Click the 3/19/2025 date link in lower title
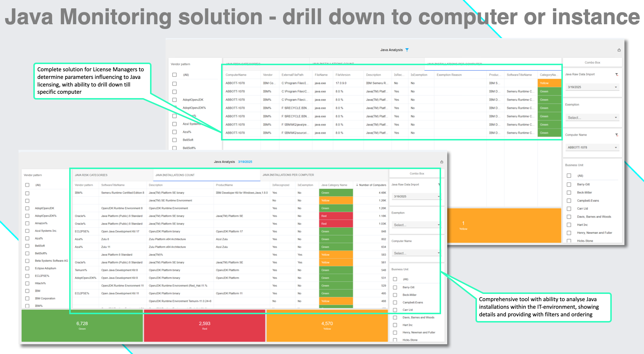The height and width of the screenshot is (354, 644). 245,162
